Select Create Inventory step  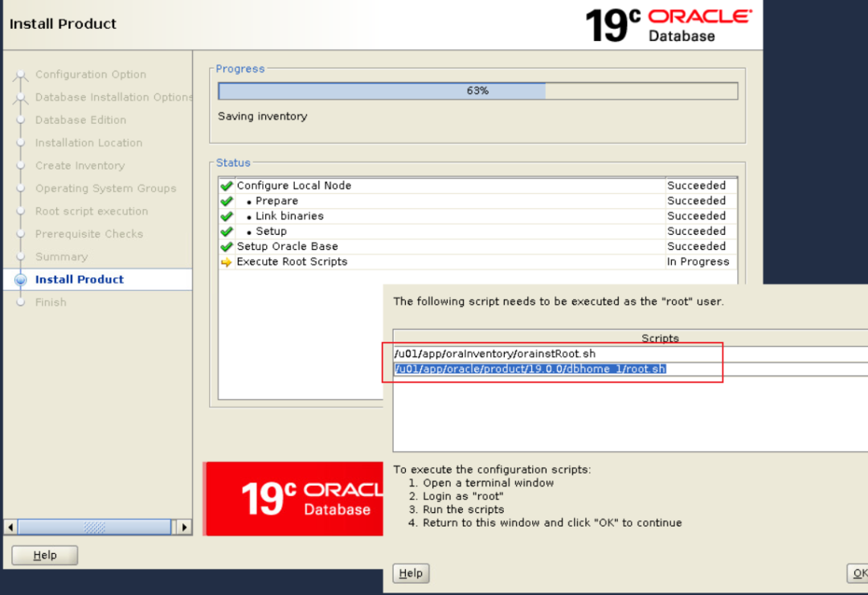[x=80, y=166]
